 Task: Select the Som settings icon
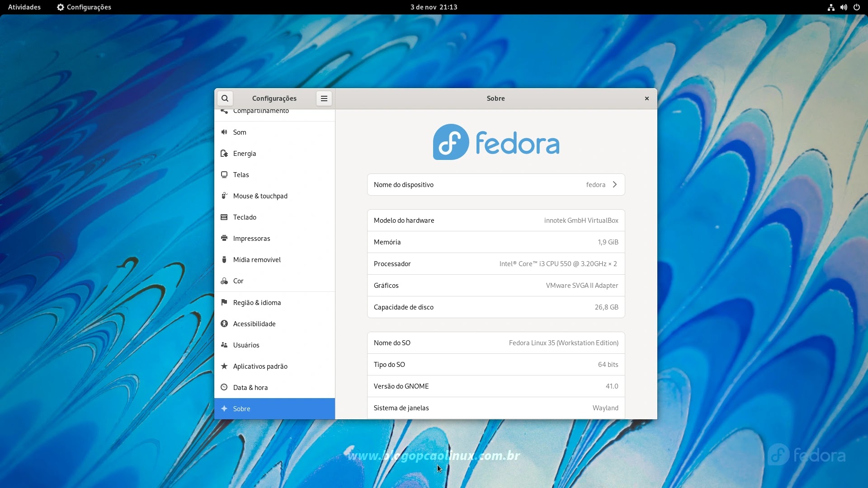(x=225, y=132)
